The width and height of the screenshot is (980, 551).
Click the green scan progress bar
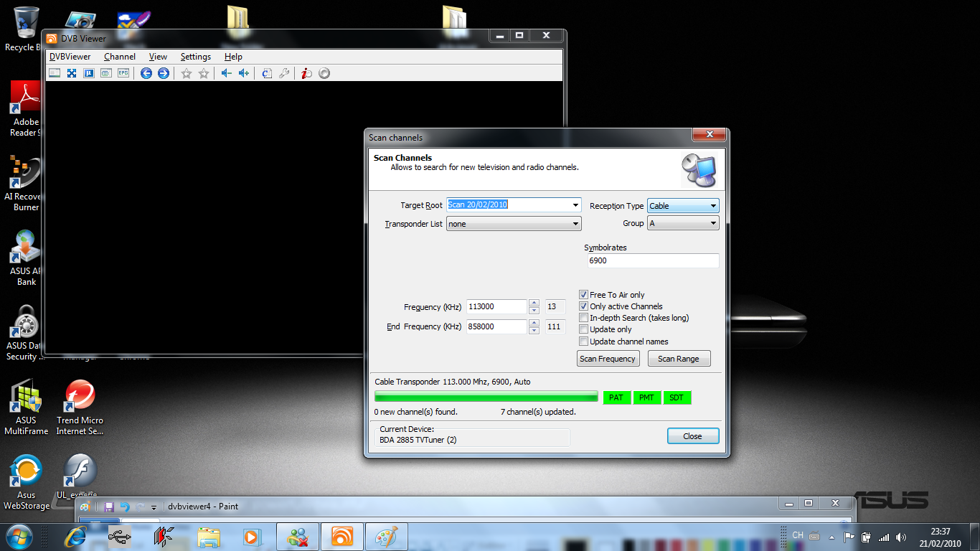[x=486, y=397]
